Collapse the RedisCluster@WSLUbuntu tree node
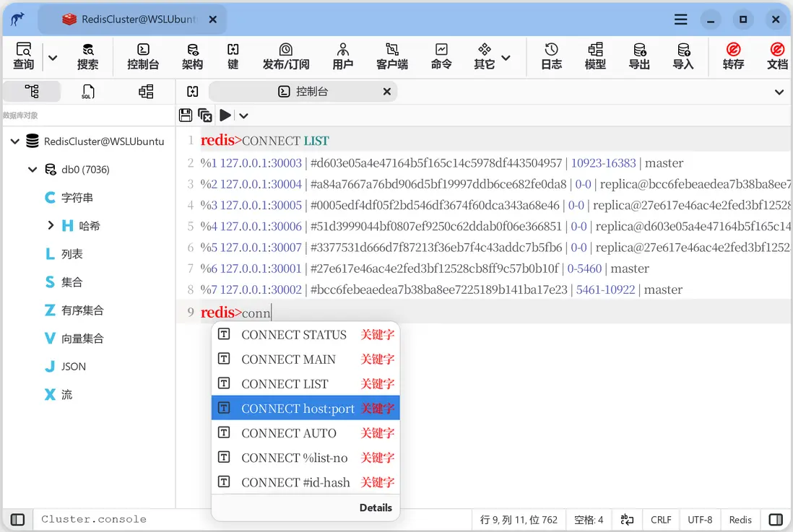Viewport: 793px width, 532px height. coord(15,141)
